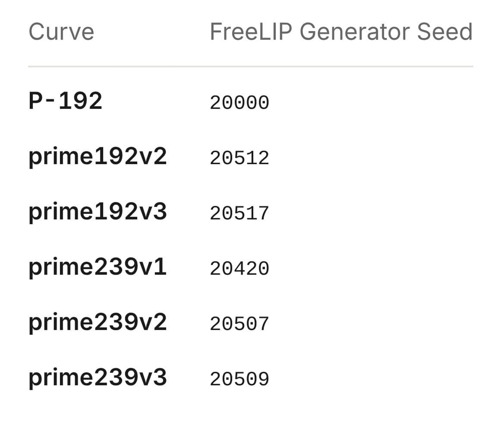Click the Curve column header
The image size is (504, 422).
(x=61, y=32)
